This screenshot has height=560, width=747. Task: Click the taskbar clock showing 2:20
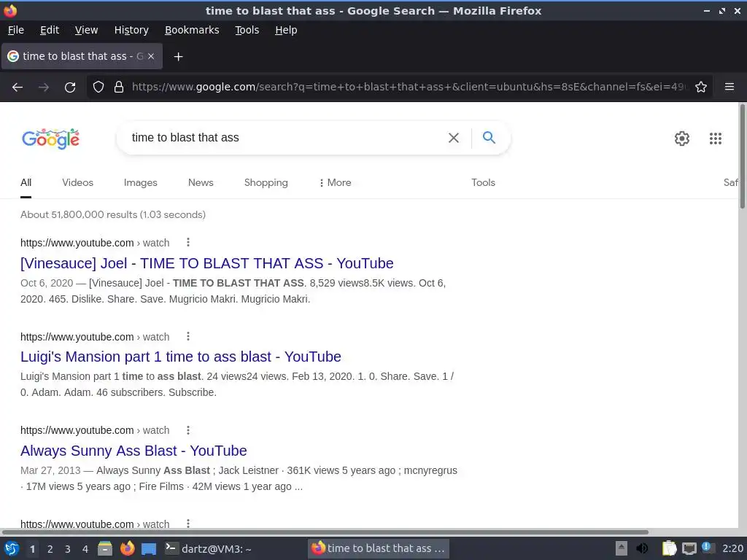tap(732, 548)
